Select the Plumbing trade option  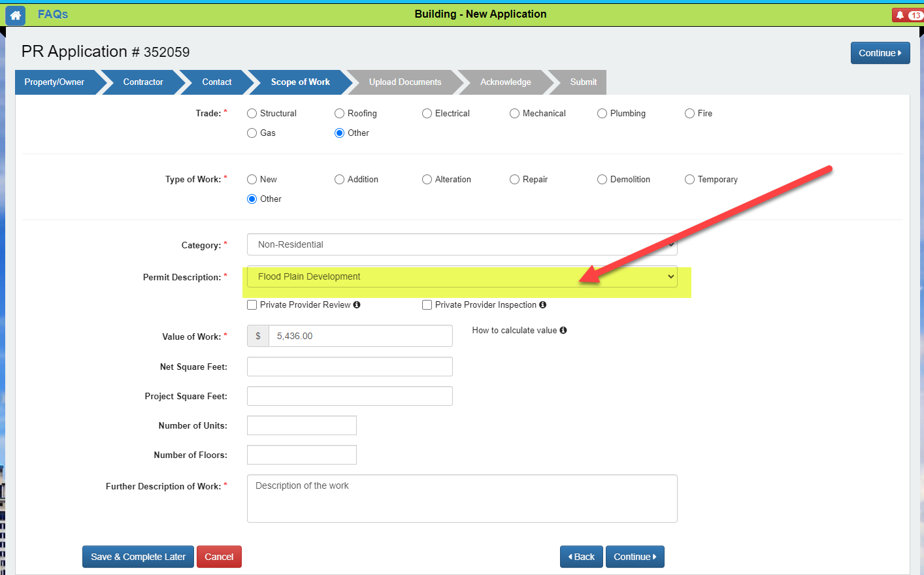602,114
